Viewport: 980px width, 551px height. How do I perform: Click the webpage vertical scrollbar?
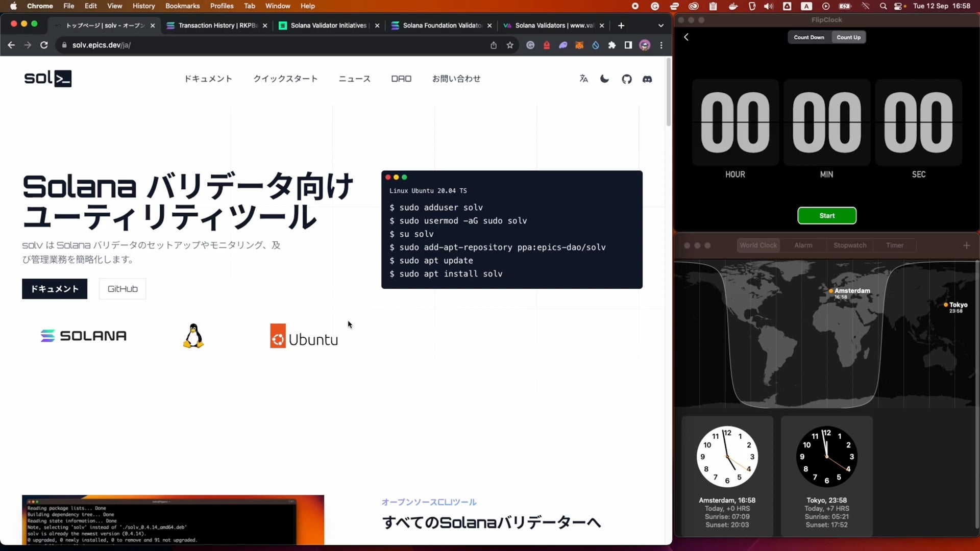point(668,92)
